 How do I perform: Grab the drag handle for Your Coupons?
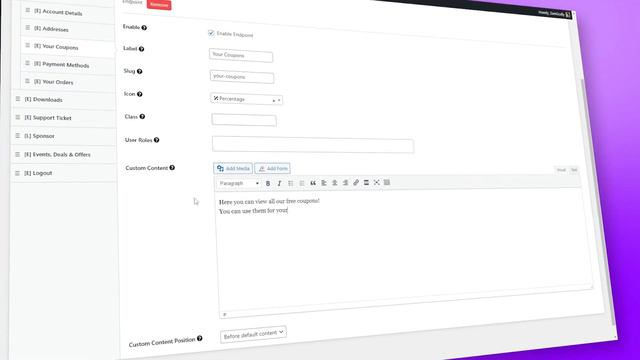pyautogui.click(x=28, y=45)
